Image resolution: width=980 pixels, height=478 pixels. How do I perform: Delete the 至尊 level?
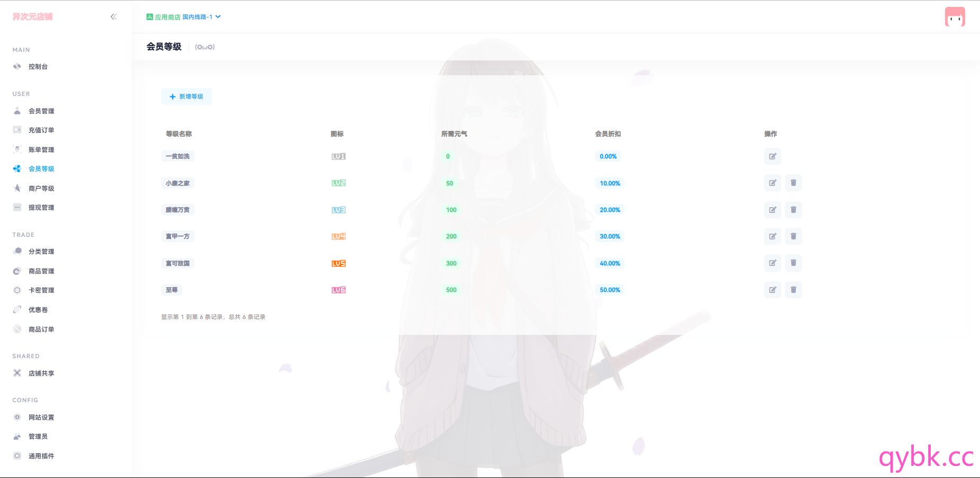(x=793, y=290)
